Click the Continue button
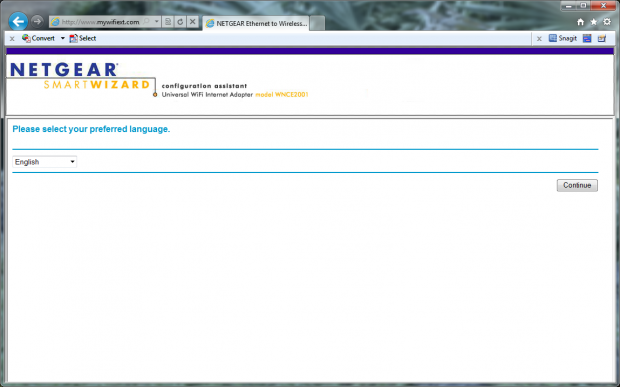The width and height of the screenshot is (620, 387). (x=577, y=185)
